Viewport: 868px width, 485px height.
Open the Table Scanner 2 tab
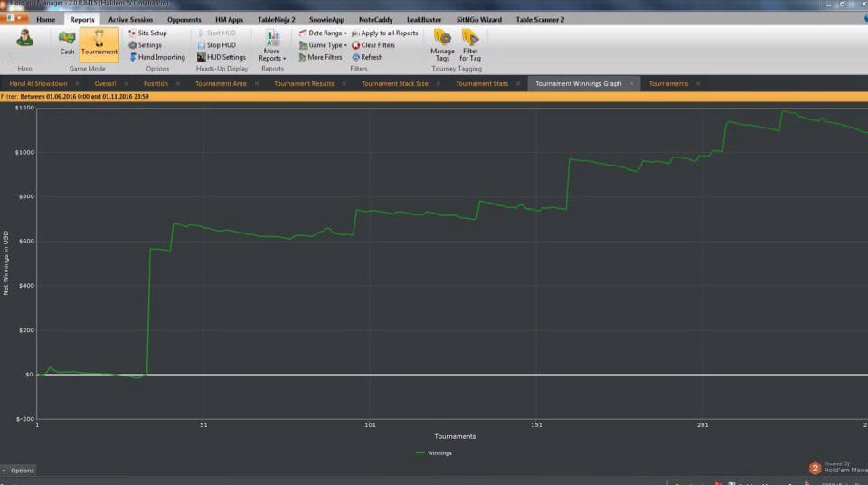pyautogui.click(x=540, y=19)
